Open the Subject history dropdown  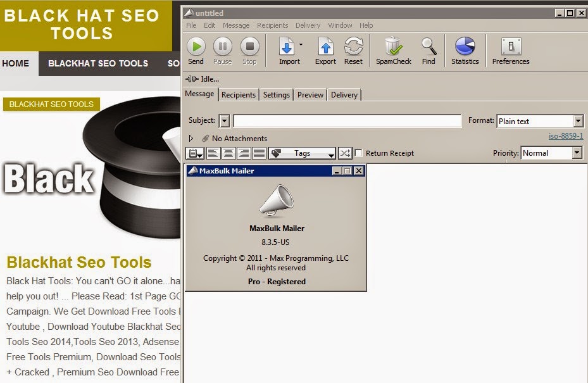coord(224,121)
